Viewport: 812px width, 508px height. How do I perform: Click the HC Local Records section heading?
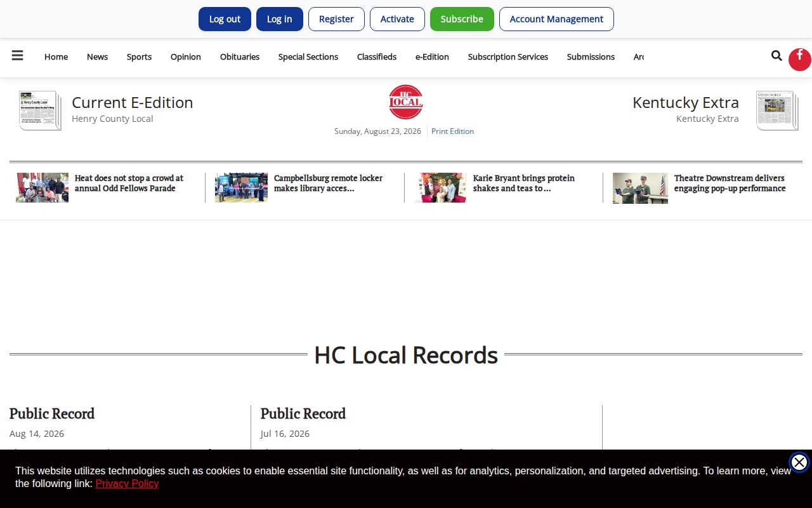(406, 355)
